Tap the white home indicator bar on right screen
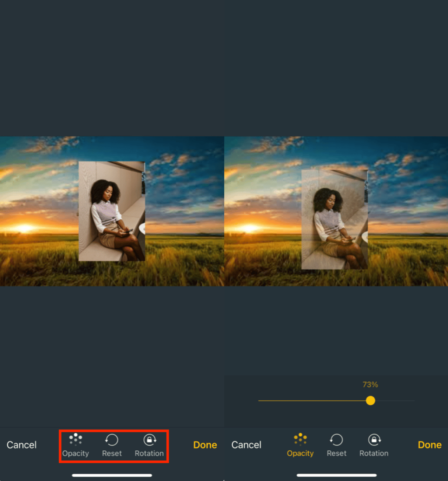Viewport: 448px width, 481px height. (336, 475)
